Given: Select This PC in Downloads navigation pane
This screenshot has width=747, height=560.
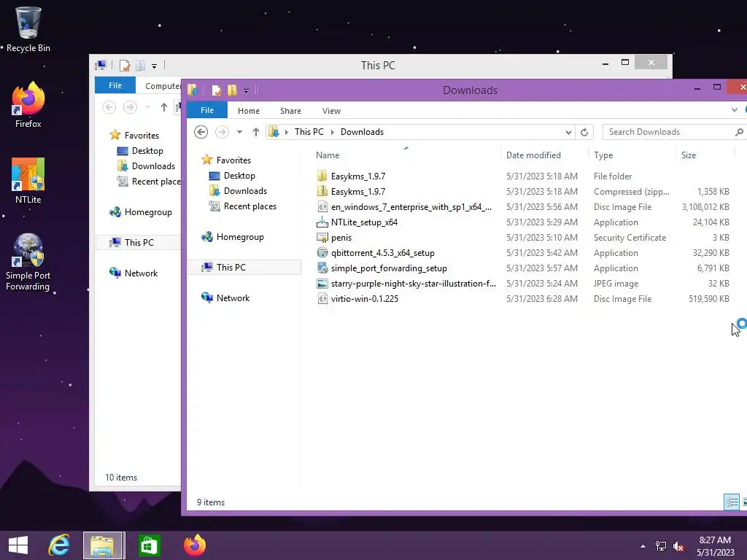Looking at the screenshot, I should pos(245,267).
